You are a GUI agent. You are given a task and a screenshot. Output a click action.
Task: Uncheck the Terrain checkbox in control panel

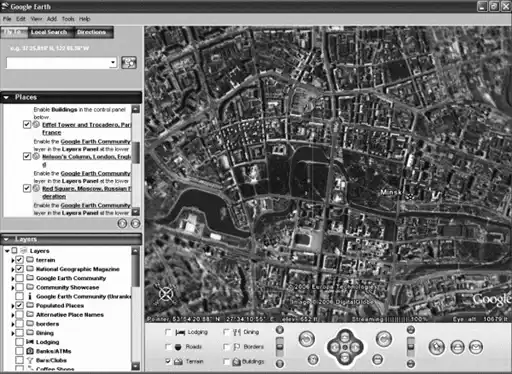[168, 361]
